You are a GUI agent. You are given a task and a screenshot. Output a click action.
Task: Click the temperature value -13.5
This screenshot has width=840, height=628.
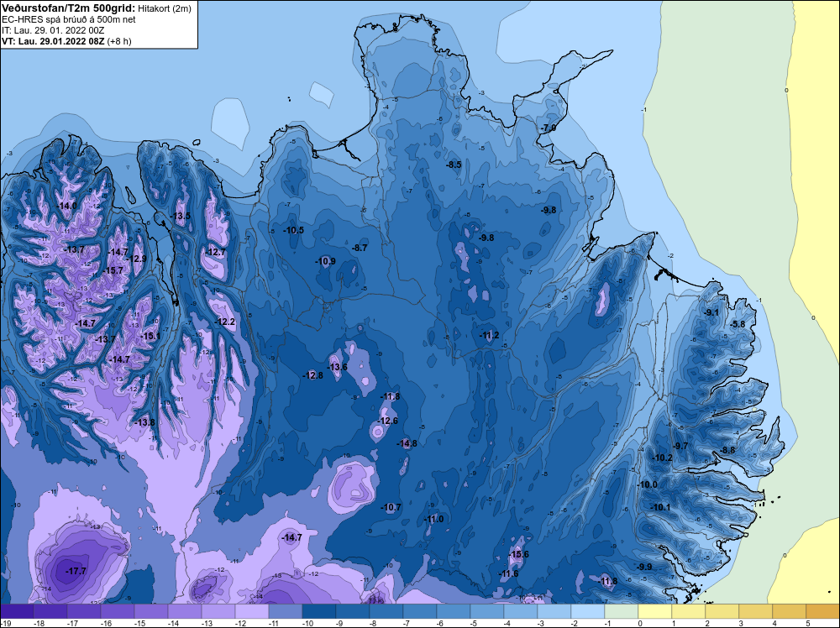click(x=181, y=216)
